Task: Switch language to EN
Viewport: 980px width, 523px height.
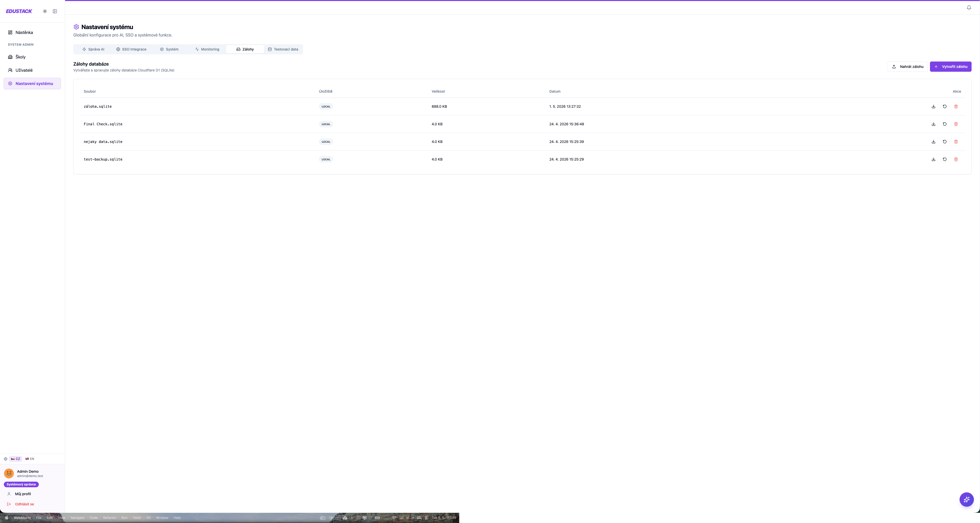Action: tap(30, 459)
